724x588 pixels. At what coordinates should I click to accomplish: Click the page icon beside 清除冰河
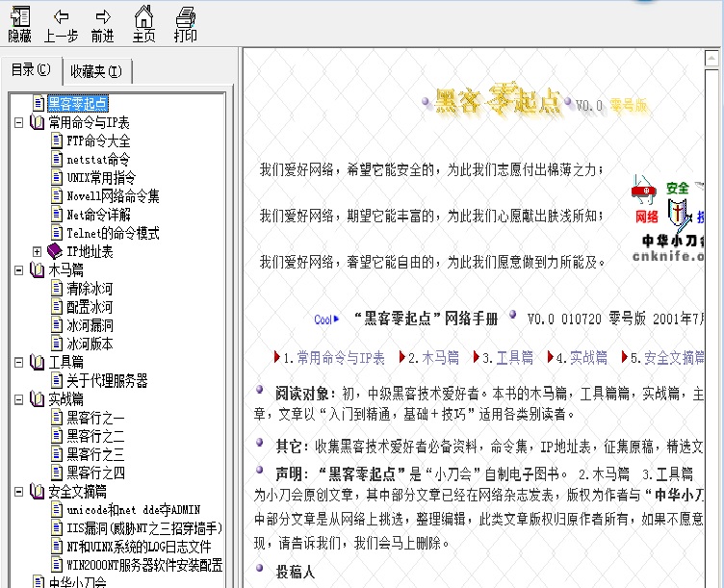click(x=57, y=288)
